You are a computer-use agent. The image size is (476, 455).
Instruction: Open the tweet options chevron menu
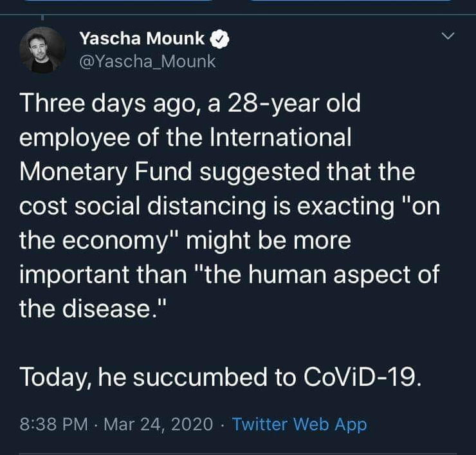point(449,37)
